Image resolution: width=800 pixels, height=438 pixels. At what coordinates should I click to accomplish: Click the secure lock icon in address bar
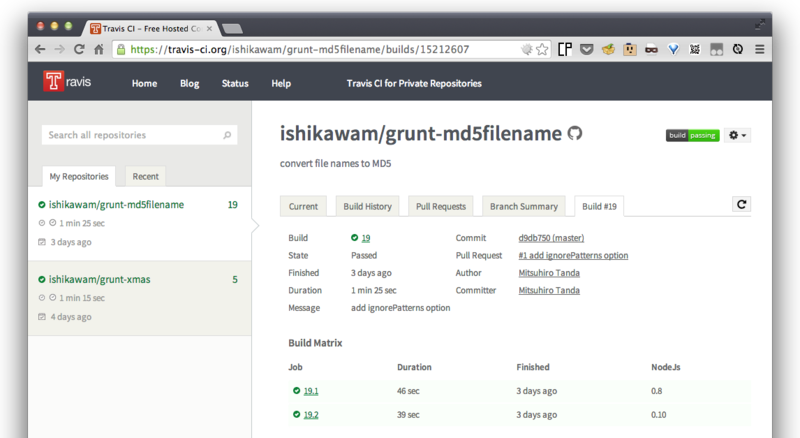click(121, 50)
